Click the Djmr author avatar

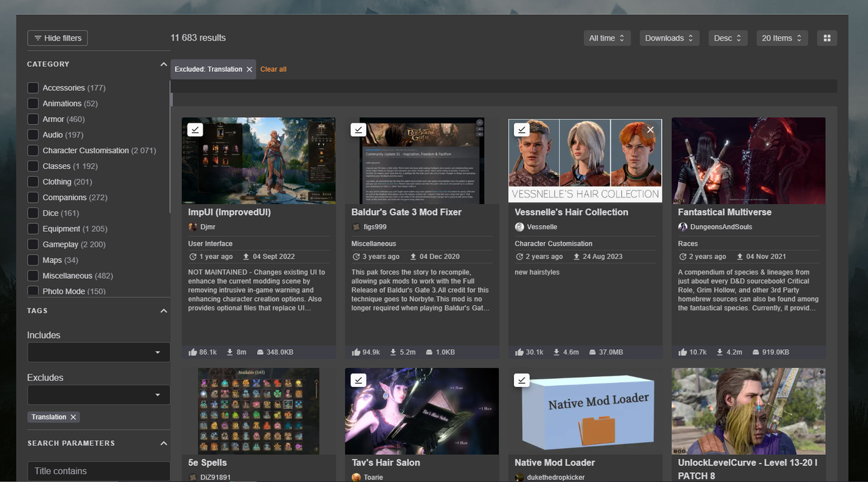pos(193,227)
